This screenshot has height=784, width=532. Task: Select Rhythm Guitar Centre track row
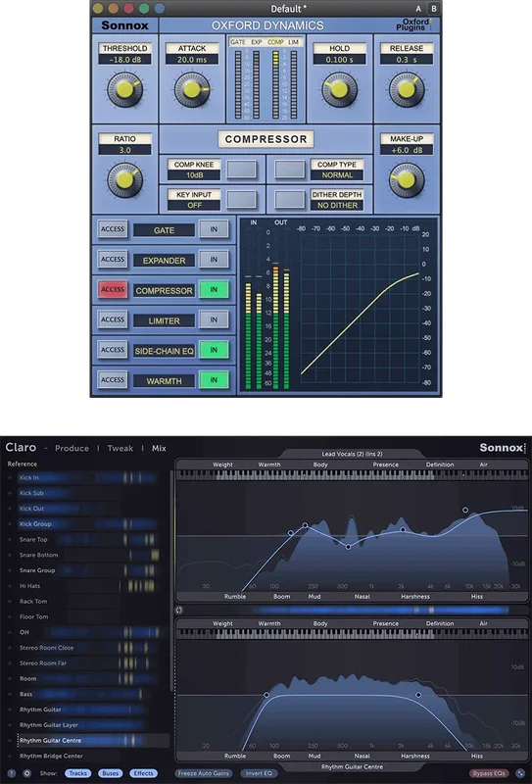pyautogui.click(x=93, y=741)
